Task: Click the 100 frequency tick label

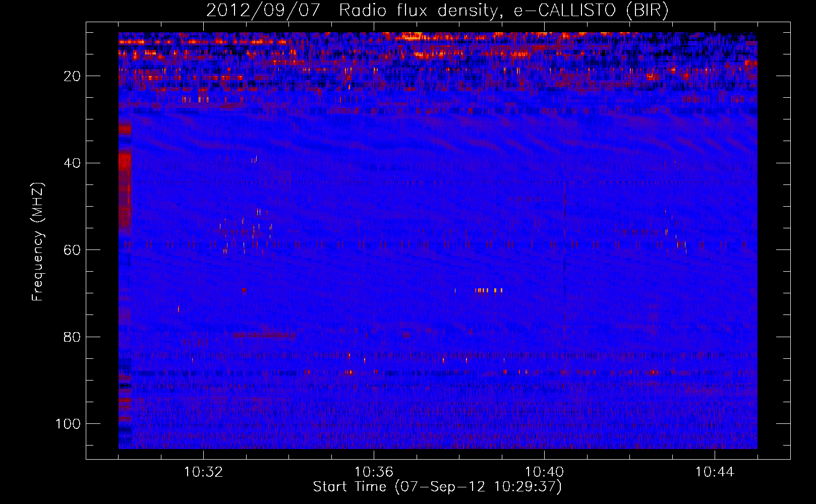Action: tap(68, 424)
